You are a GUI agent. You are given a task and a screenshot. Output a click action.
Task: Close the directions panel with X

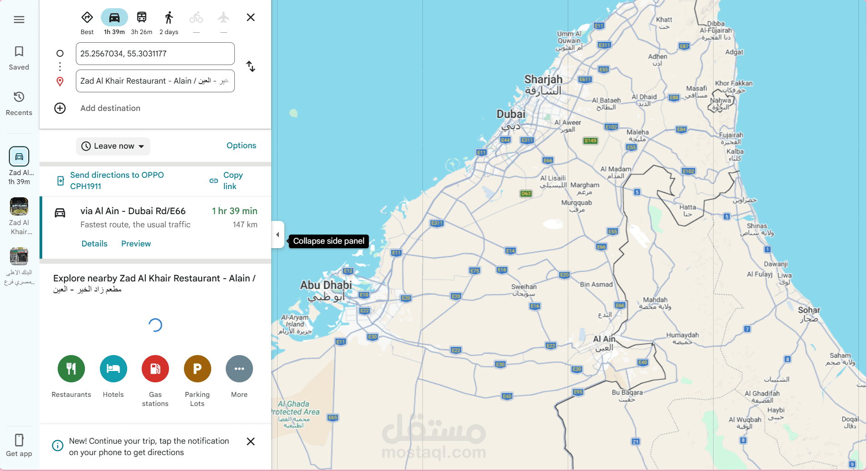(x=251, y=17)
